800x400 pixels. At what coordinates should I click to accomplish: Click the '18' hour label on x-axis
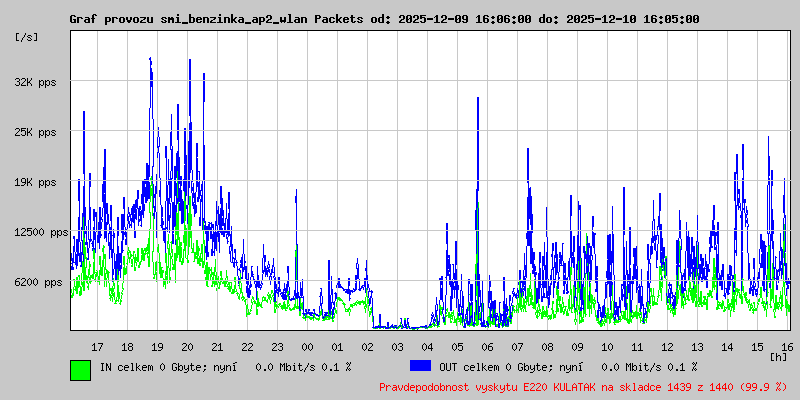tap(127, 347)
